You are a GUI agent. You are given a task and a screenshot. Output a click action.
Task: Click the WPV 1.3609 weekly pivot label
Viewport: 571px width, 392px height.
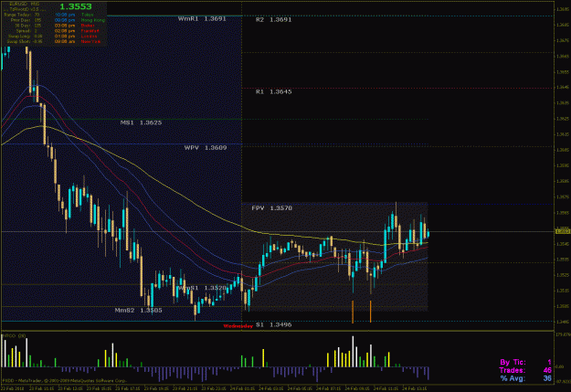pos(206,148)
